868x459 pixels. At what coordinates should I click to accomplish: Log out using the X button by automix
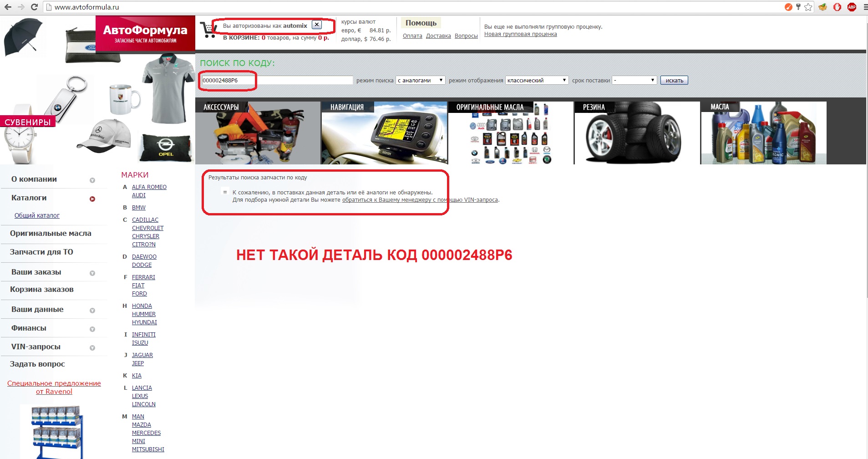pos(317,25)
